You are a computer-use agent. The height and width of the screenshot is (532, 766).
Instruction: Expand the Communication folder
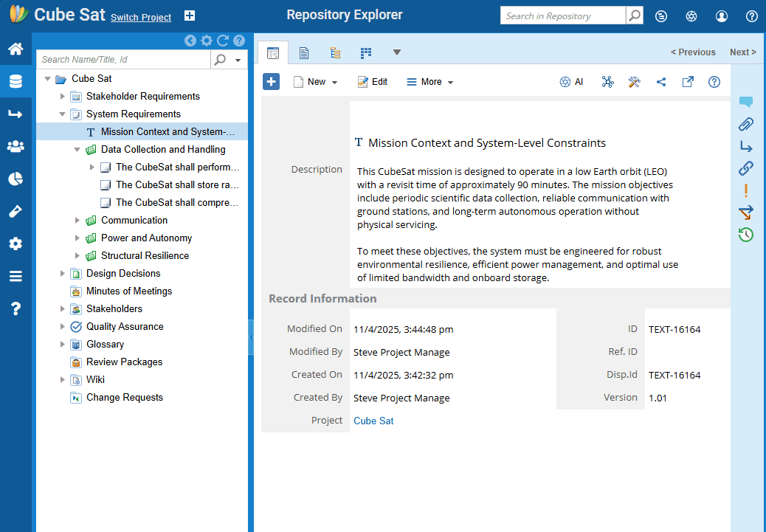click(x=77, y=221)
